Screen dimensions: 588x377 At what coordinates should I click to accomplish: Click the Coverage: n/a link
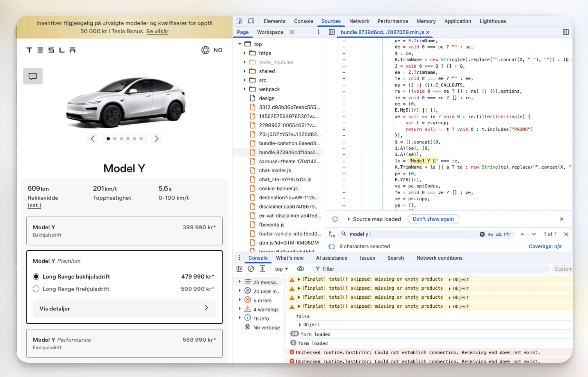point(545,246)
